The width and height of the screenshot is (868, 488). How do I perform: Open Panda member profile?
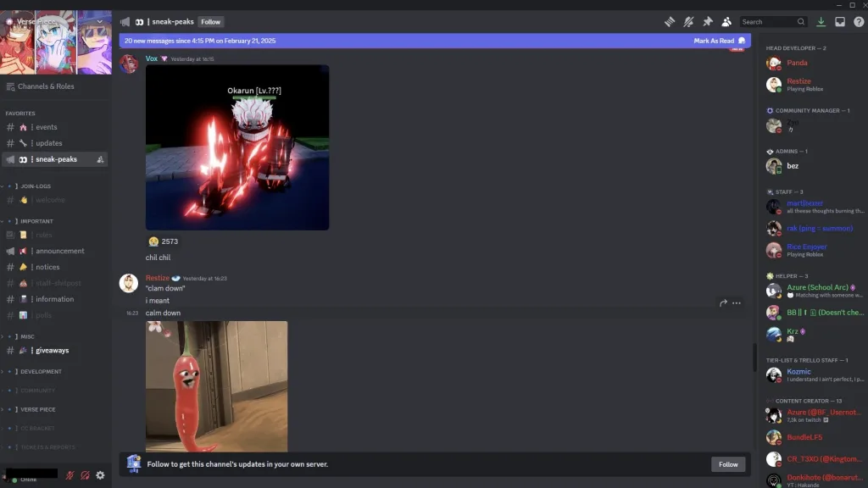coord(813,63)
